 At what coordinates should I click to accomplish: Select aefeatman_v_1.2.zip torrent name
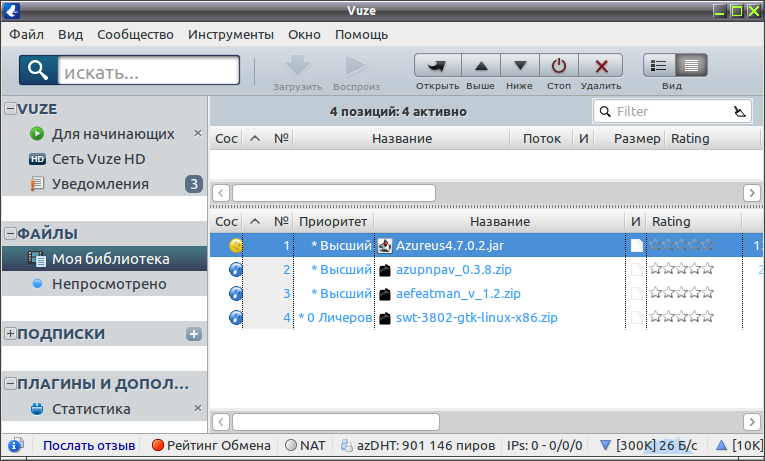(x=458, y=293)
